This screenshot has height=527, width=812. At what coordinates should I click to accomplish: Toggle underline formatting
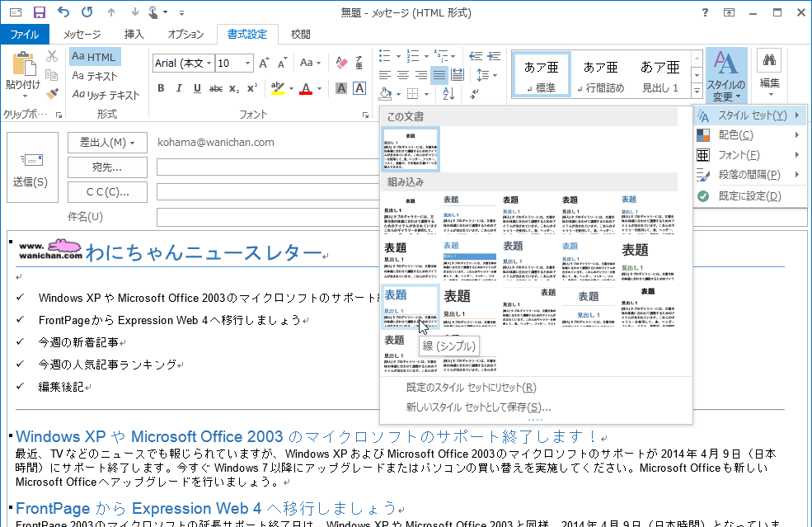pos(197,88)
